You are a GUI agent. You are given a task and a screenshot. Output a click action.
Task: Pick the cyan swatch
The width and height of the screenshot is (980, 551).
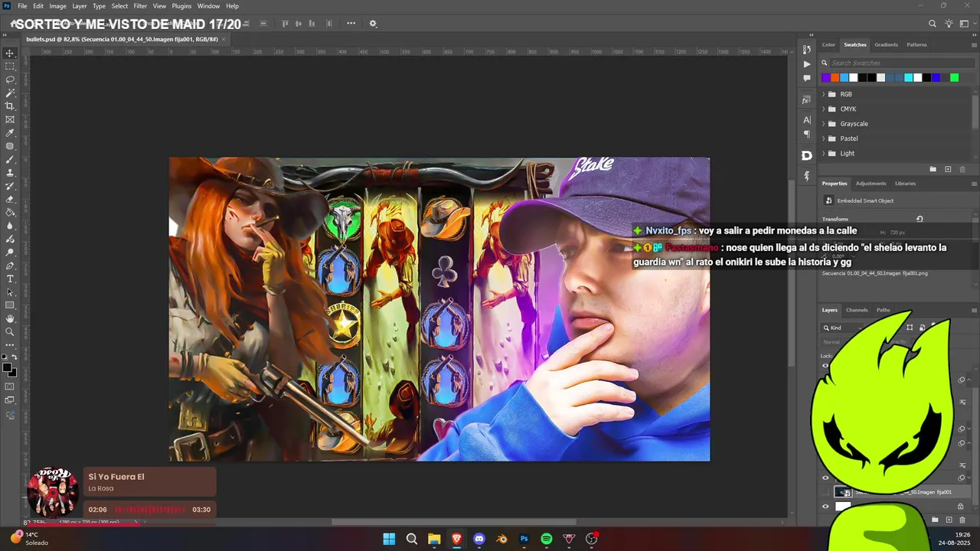click(x=908, y=77)
